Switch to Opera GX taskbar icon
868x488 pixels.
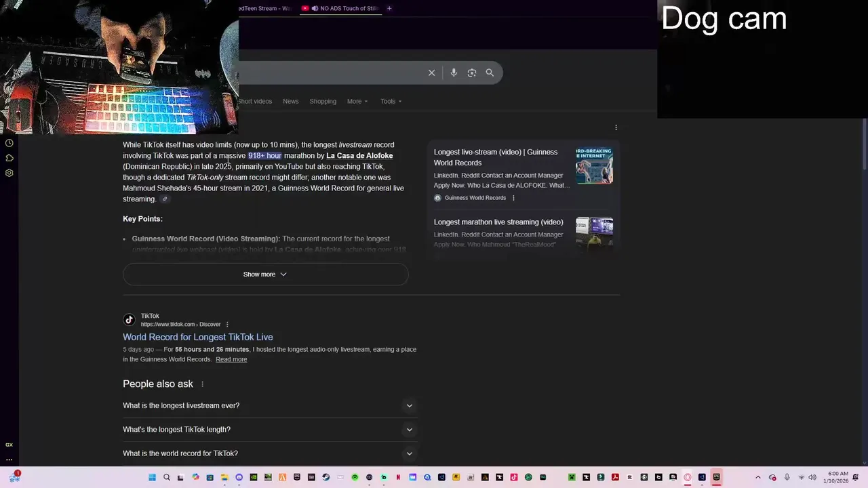(687, 477)
